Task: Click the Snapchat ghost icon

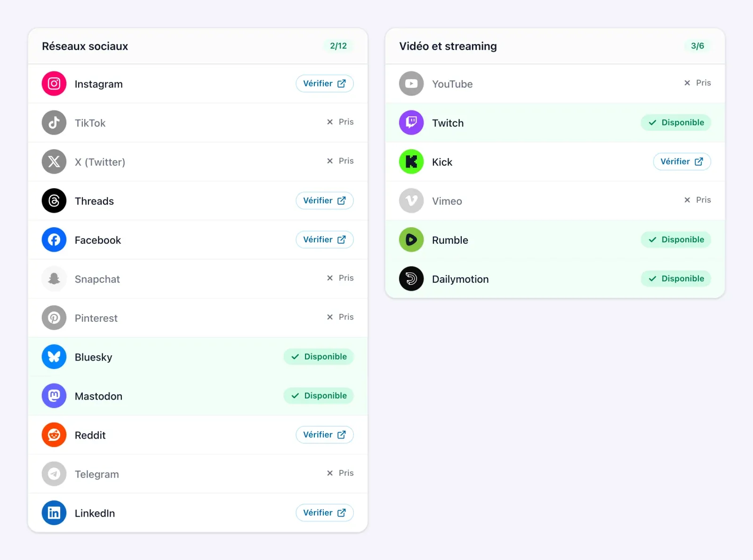Action: click(x=54, y=279)
